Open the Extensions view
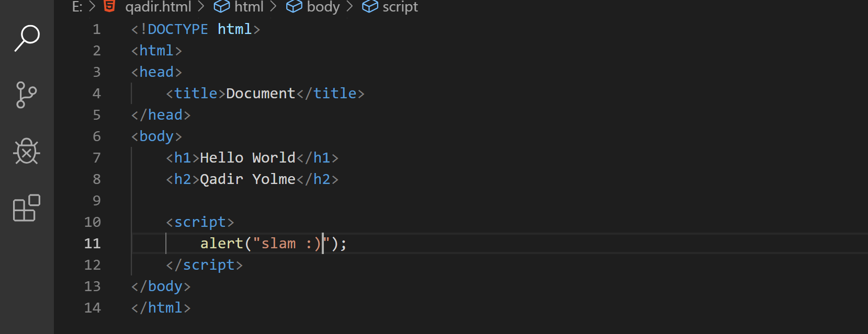The image size is (868, 334). (x=27, y=208)
